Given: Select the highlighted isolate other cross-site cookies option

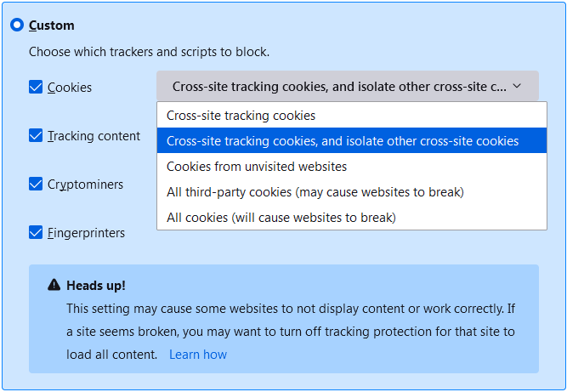Looking at the screenshot, I should click(343, 141).
